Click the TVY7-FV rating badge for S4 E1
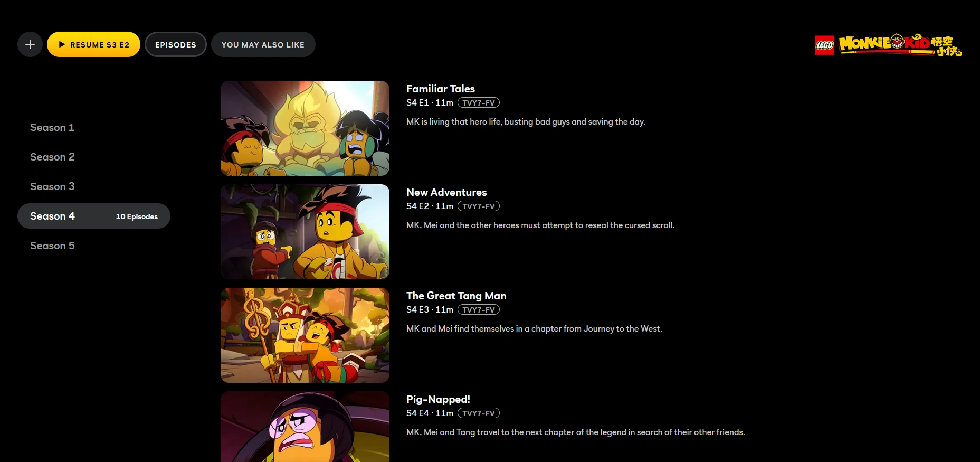The height and width of the screenshot is (462, 980). [479, 102]
